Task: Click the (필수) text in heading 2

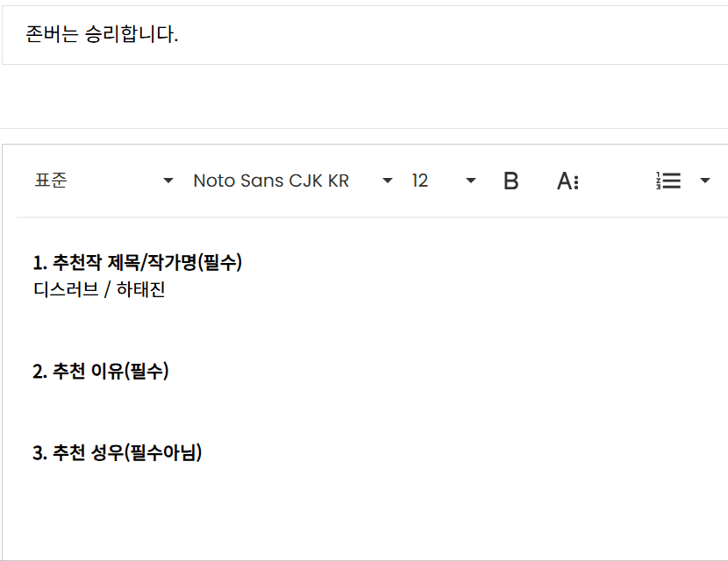Action: pos(146,372)
